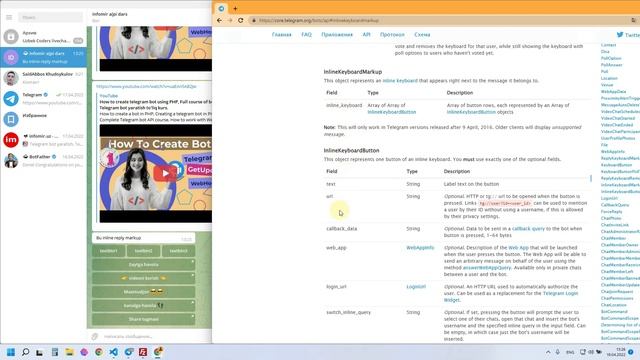Open the Saved Messages (Избранное) chat

click(x=43, y=119)
